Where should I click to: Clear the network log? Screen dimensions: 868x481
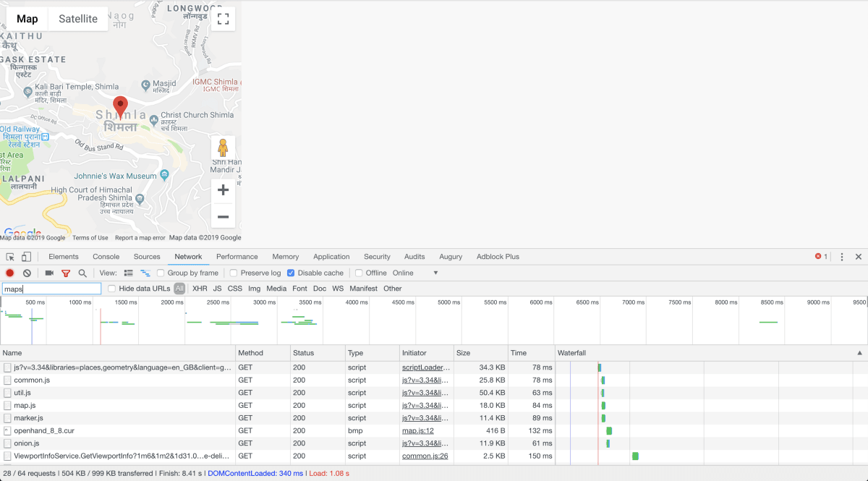click(27, 273)
